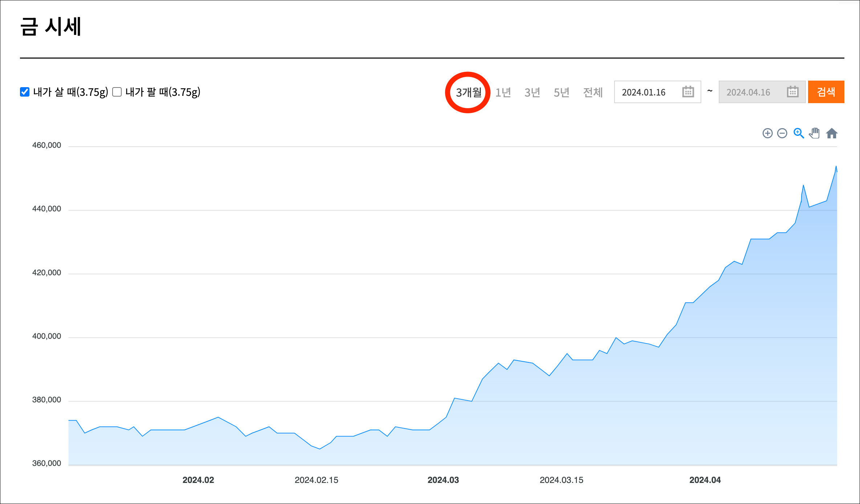This screenshot has height=504, width=860.
Task: Switch to the 3년 period
Action: pyautogui.click(x=532, y=93)
